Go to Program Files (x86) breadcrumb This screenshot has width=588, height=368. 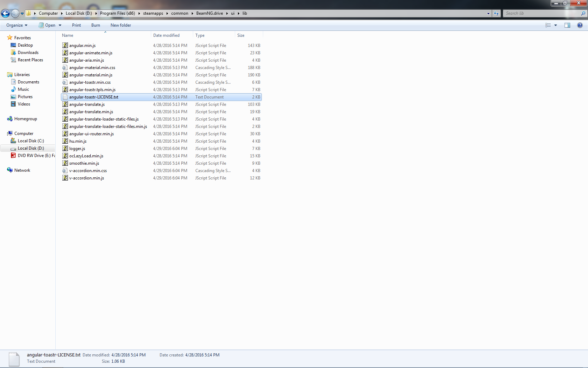[117, 13]
